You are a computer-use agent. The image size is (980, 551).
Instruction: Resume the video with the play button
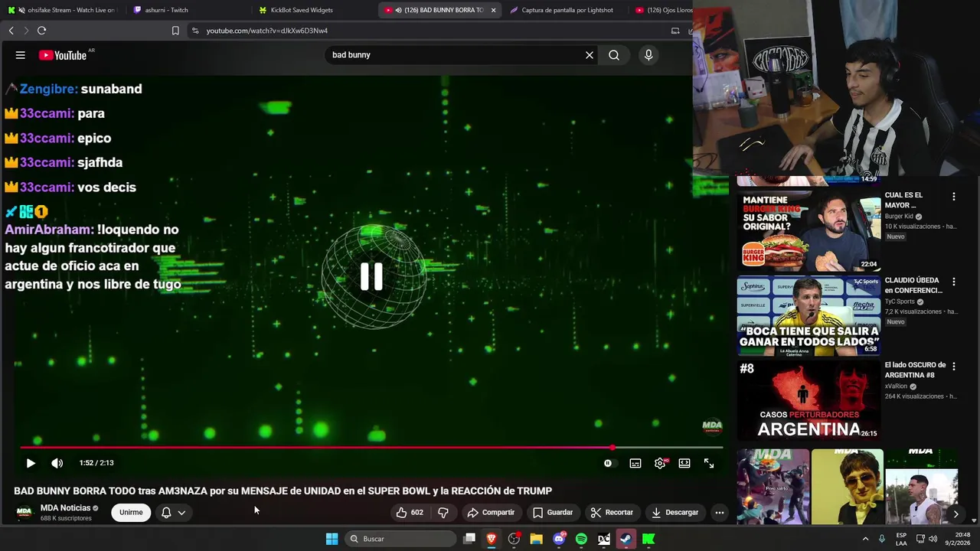coord(31,463)
